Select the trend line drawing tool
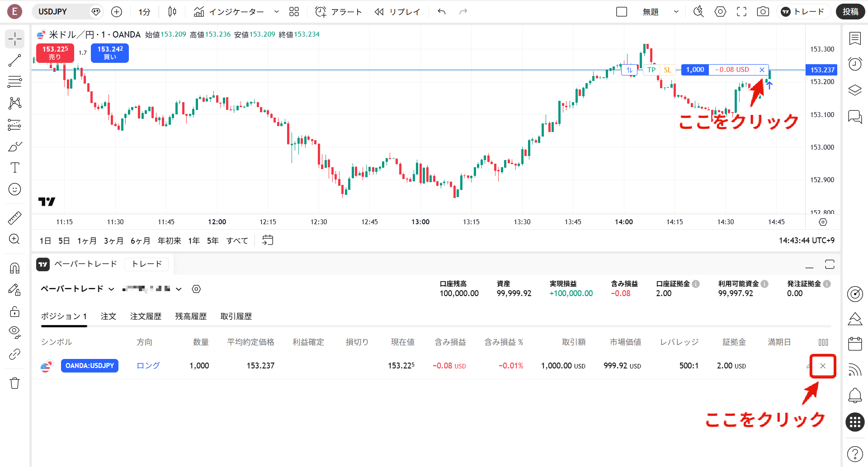The height and width of the screenshot is (467, 868). click(x=15, y=60)
